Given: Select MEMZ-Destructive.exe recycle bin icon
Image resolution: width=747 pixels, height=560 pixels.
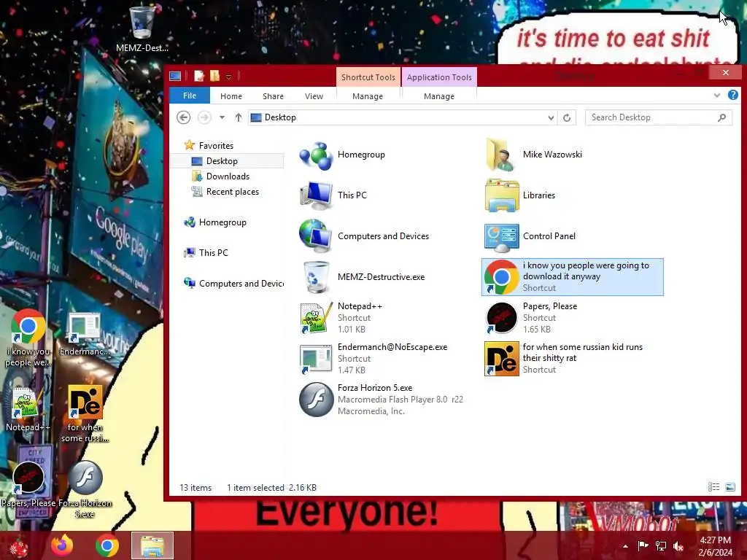Looking at the screenshot, I should tap(316, 276).
